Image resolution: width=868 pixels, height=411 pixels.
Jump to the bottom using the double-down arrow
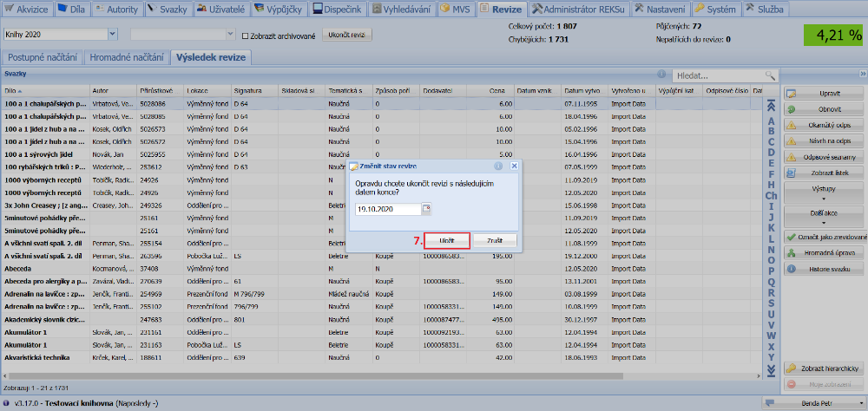pos(770,370)
